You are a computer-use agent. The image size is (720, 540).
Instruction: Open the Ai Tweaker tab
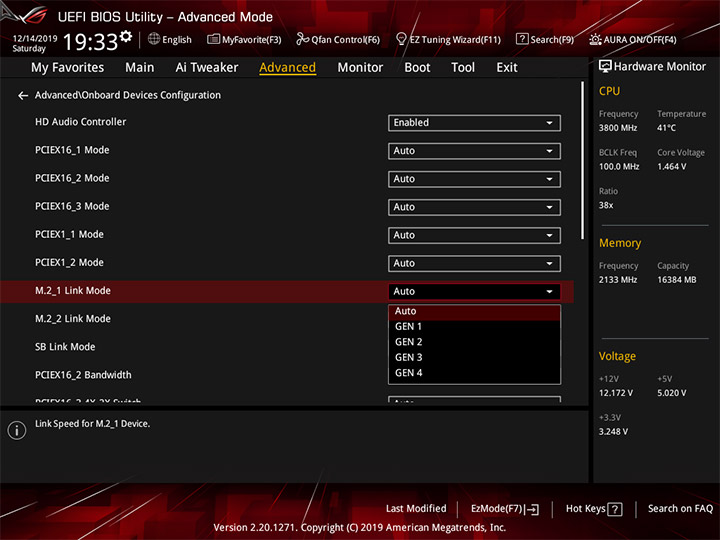207,68
